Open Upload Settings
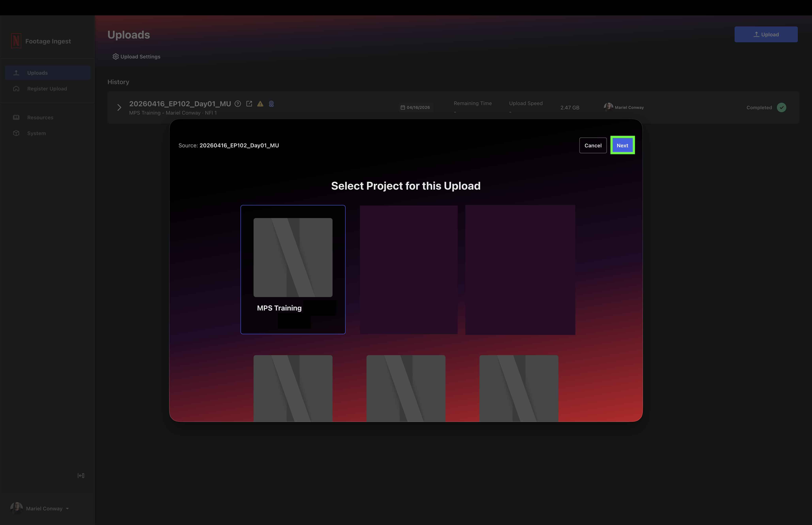This screenshot has height=525, width=812. click(136, 57)
